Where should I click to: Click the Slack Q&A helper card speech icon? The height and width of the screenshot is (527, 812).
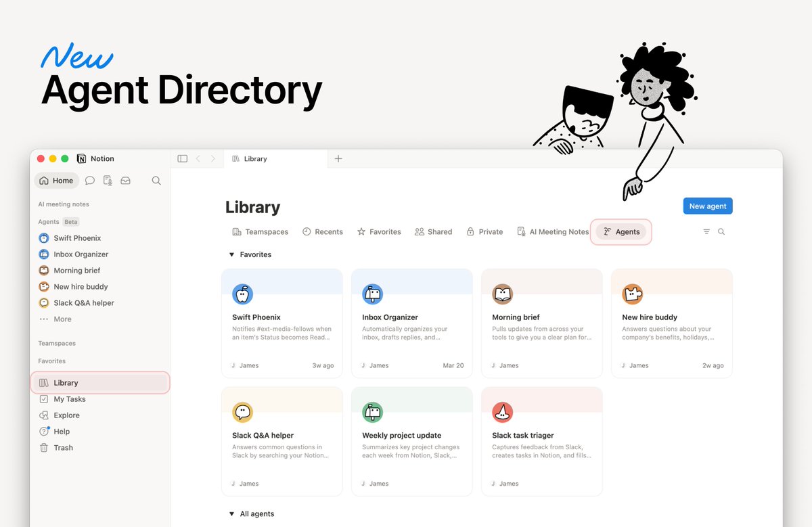tap(242, 412)
